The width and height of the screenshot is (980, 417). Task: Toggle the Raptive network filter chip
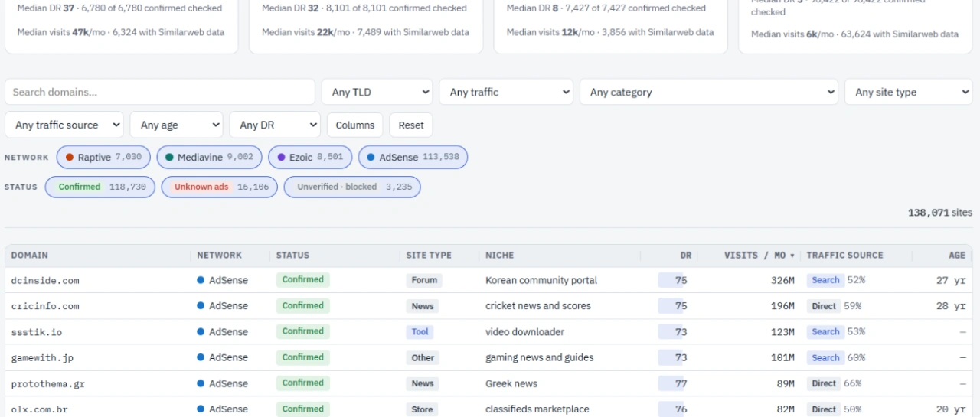tap(103, 158)
